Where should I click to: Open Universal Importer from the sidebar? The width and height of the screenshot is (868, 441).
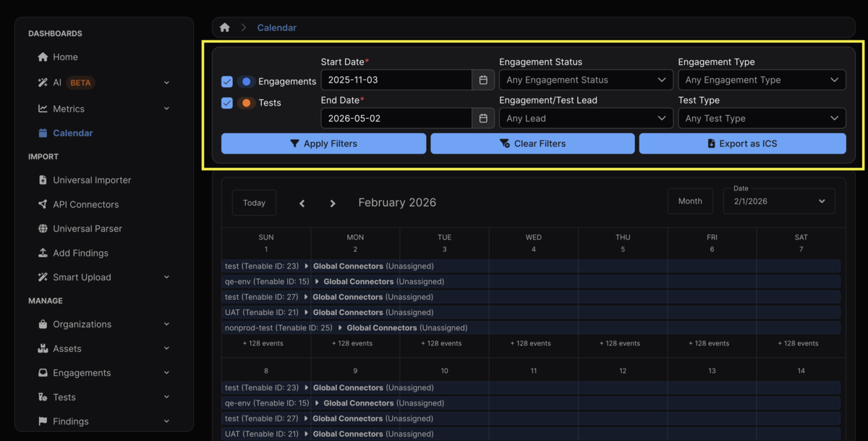(x=92, y=180)
